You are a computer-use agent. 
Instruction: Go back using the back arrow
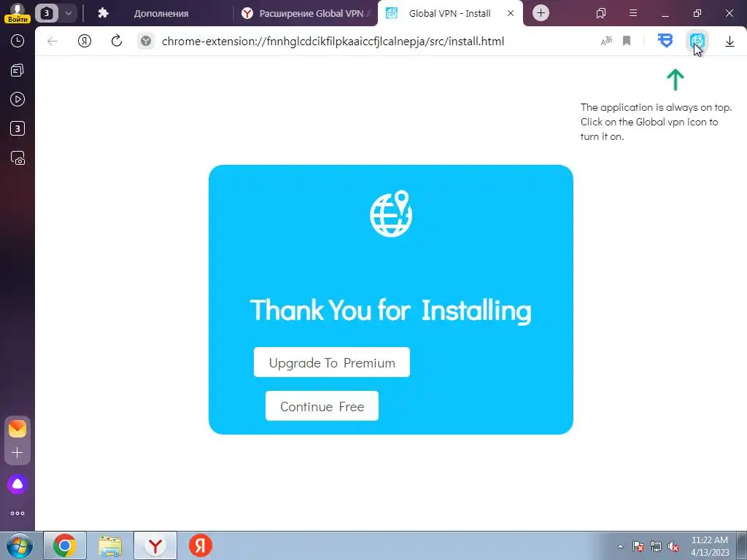click(53, 42)
